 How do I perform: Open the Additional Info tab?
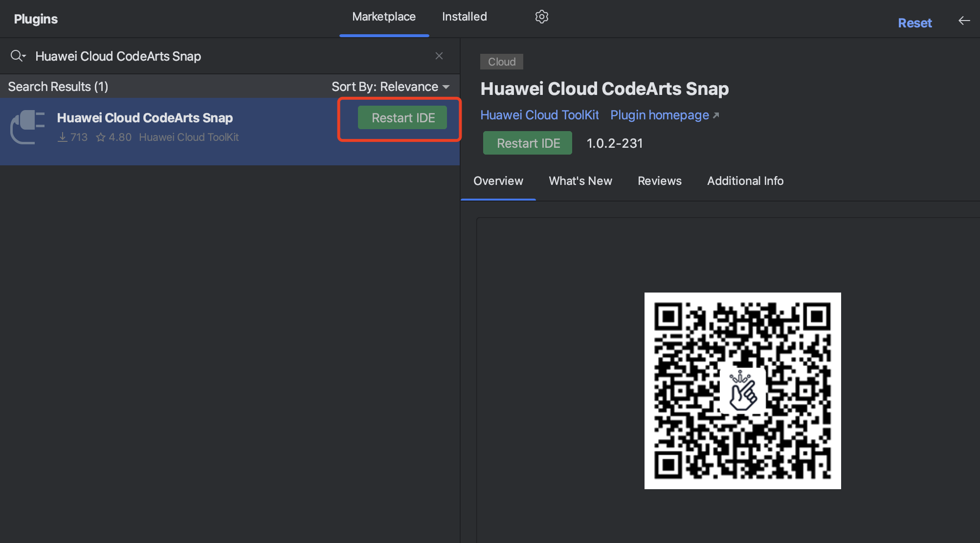pyautogui.click(x=745, y=181)
